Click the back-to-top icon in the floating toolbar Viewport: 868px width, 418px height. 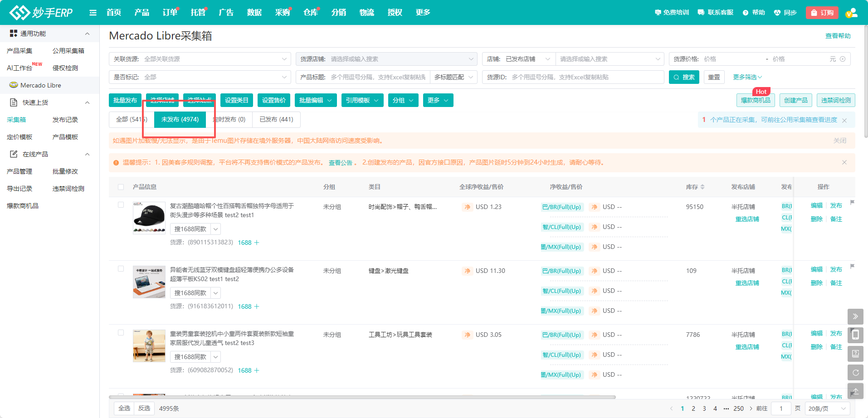[855, 391]
